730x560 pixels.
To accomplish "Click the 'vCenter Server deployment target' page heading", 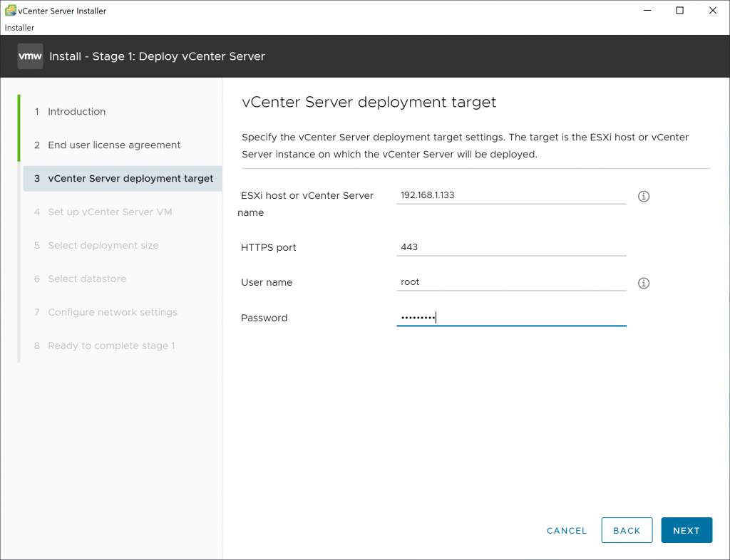I will coord(369,103).
